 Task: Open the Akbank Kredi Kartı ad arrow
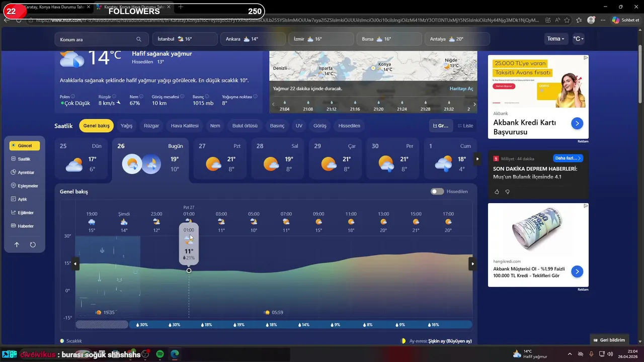click(x=577, y=123)
